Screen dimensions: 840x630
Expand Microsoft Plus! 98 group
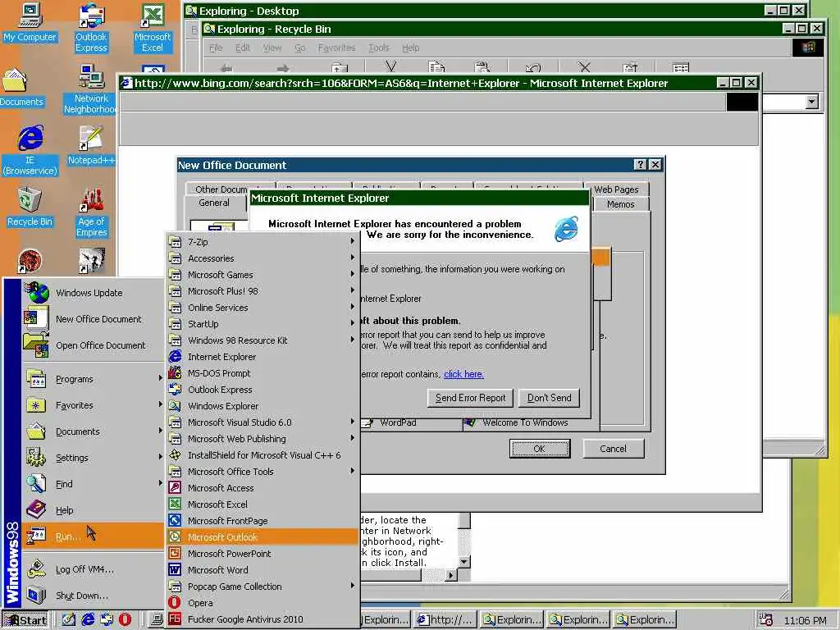click(262, 291)
